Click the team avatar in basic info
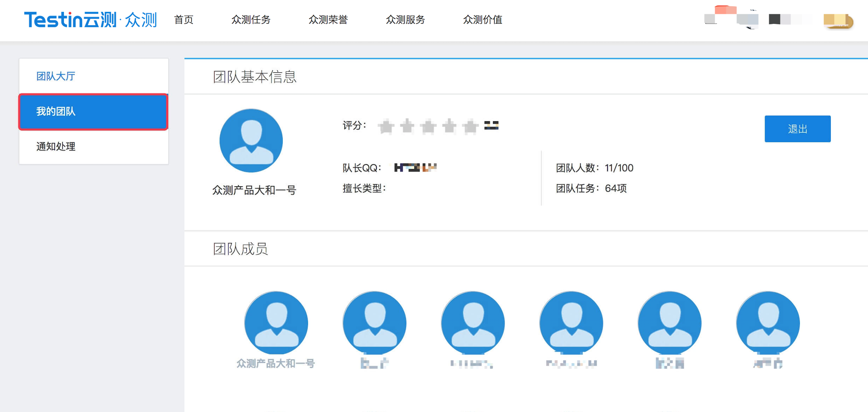Image resolution: width=868 pixels, height=412 pixels. click(251, 141)
